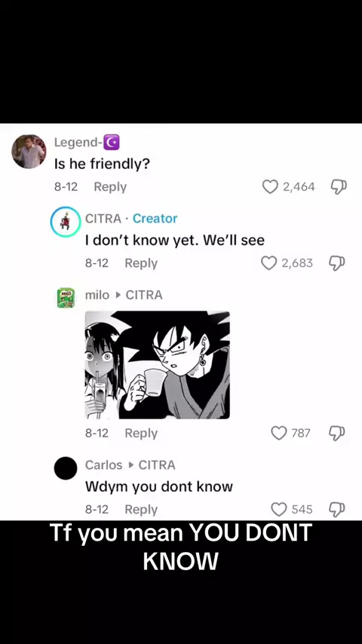The width and height of the screenshot is (362, 644).
Task: Tap the Carlos username
Action: click(x=103, y=465)
